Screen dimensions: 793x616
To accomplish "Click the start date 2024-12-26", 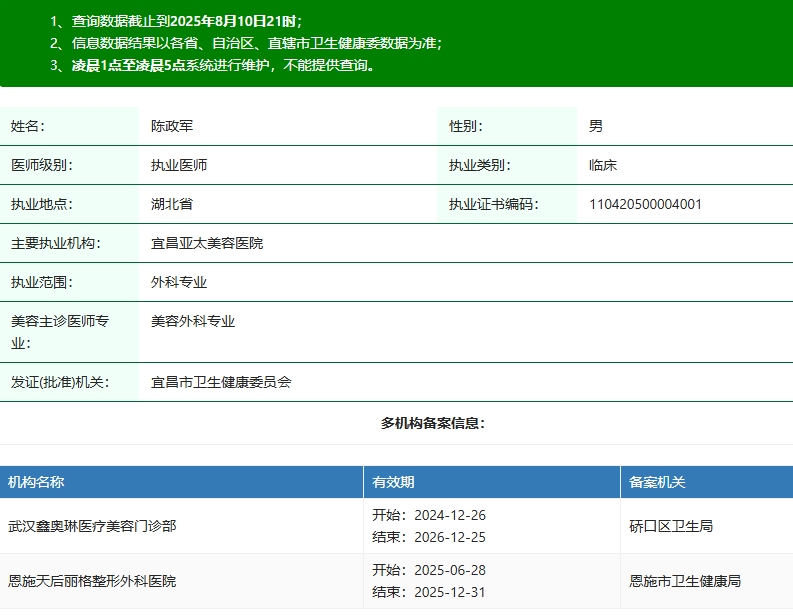I will point(442,516).
